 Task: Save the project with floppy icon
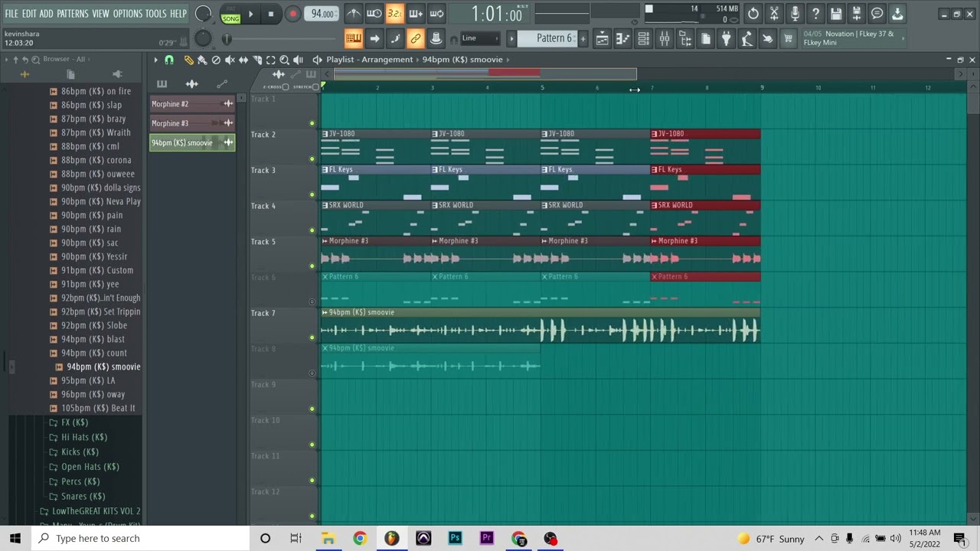coord(836,13)
